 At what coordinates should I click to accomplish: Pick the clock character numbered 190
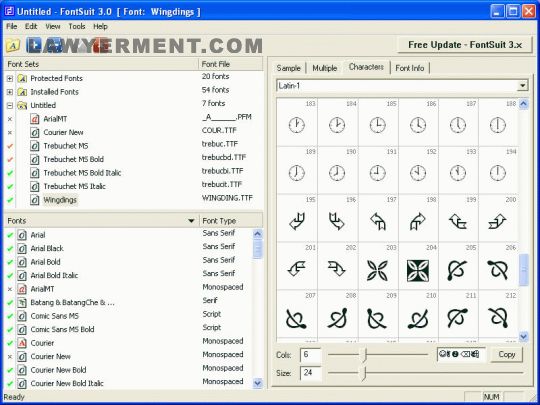click(x=337, y=173)
